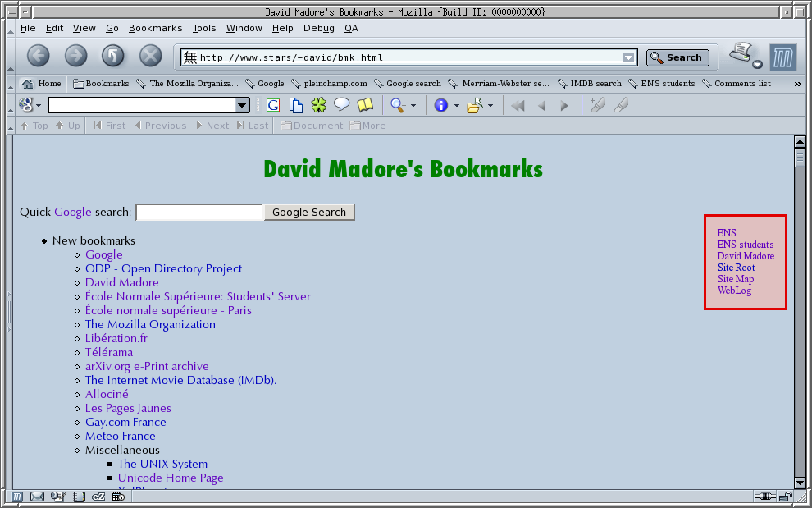Focus the Quick Google search text field
Screen dimensions: 812x508
[x=199, y=213]
